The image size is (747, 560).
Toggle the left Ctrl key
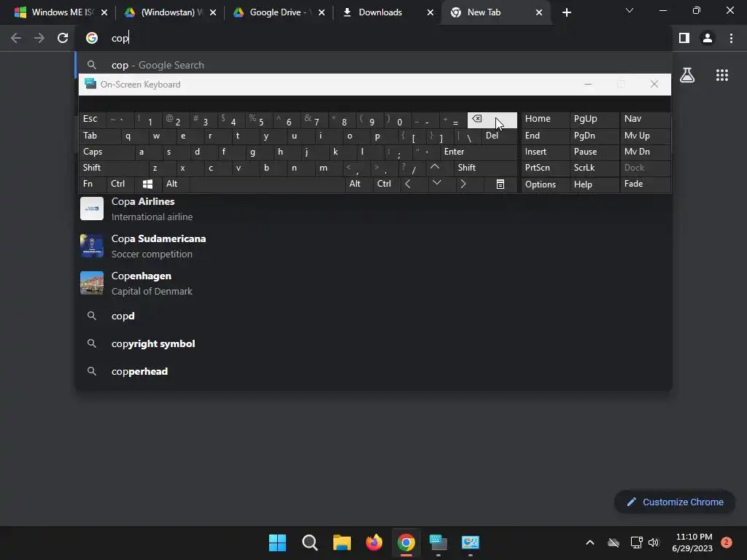pos(120,184)
